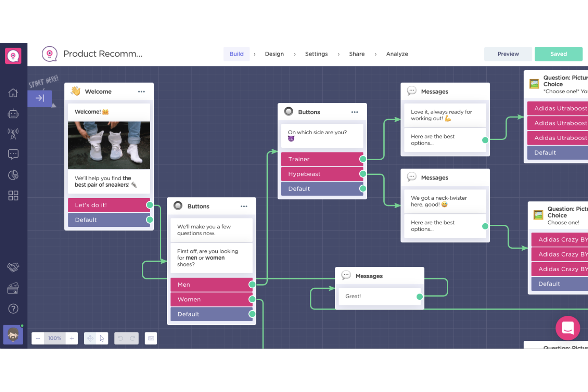The height and width of the screenshot is (392, 588).
Task: Switch to pointer selection mode
Action: (x=102, y=338)
